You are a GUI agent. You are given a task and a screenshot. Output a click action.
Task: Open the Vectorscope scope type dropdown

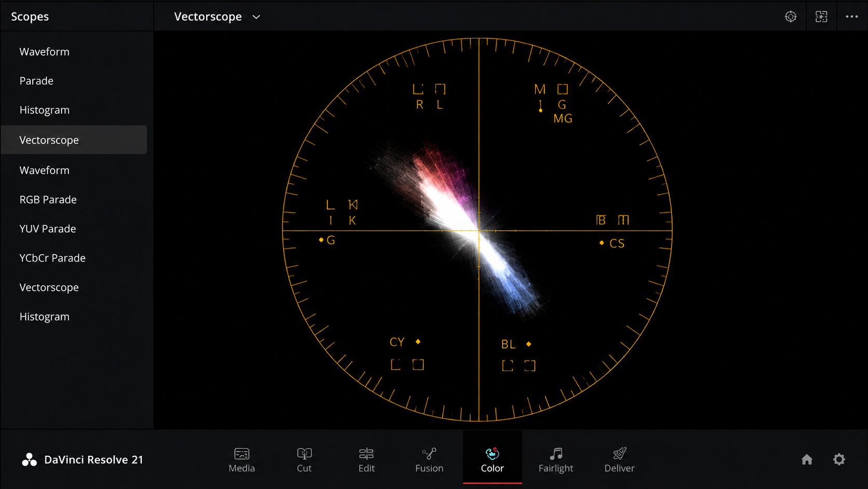[217, 17]
